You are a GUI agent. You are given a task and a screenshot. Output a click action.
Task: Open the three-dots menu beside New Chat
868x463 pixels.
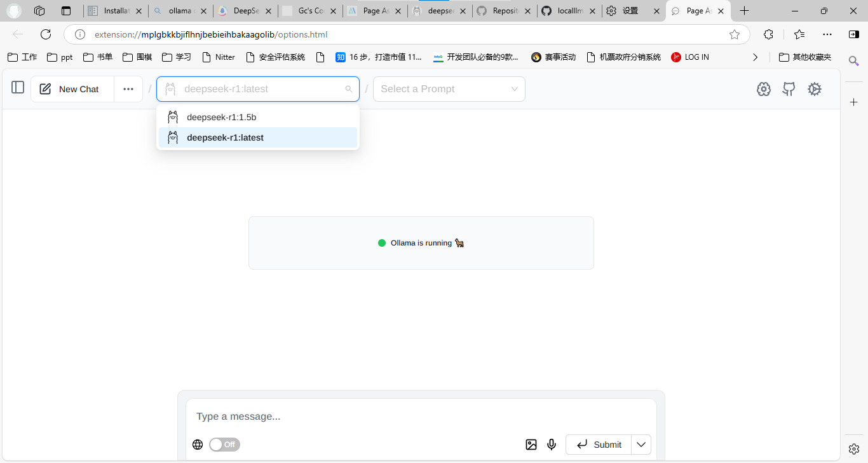click(x=128, y=89)
